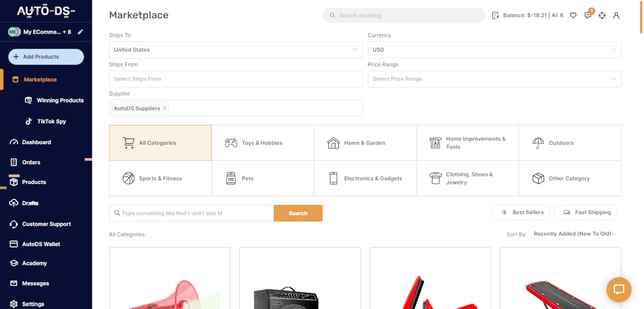Open TikTok Spy page
644x309 pixels.
[46, 121]
